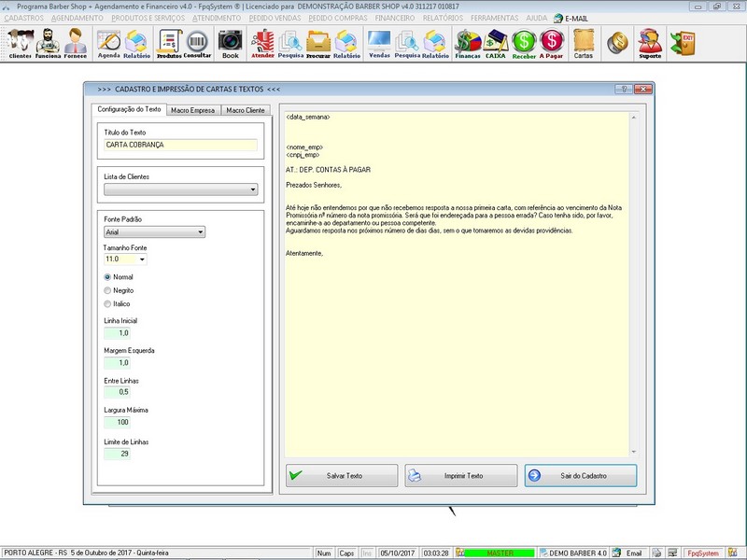747x560 pixels.
Task: Open the Finanças icon
Action: click(x=468, y=44)
